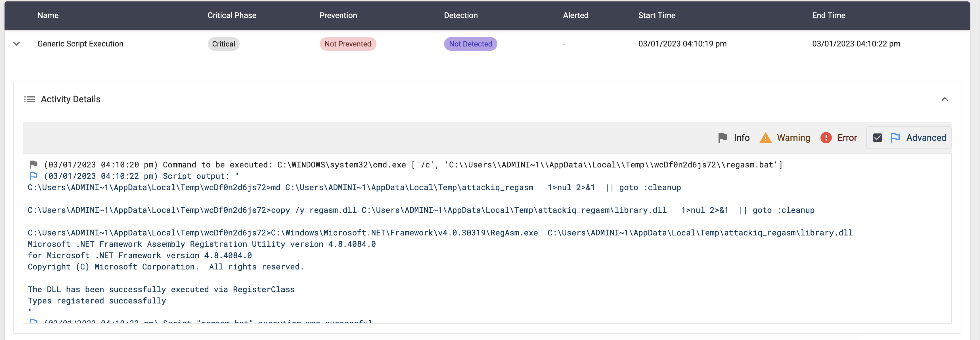Image resolution: width=980 pixels, height=340 pixels.
Task: Click blue flag on partially visible last log line
Action: pyautogui.click(x=33, y=321)
